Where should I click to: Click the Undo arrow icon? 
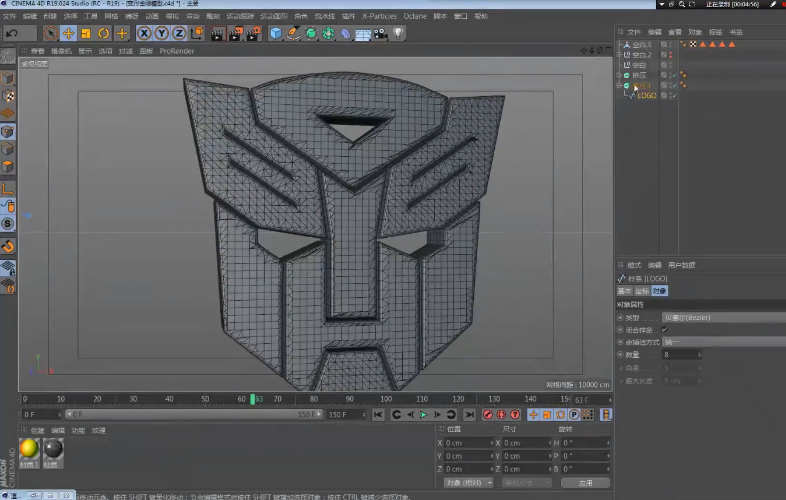(x=13, y=34)
